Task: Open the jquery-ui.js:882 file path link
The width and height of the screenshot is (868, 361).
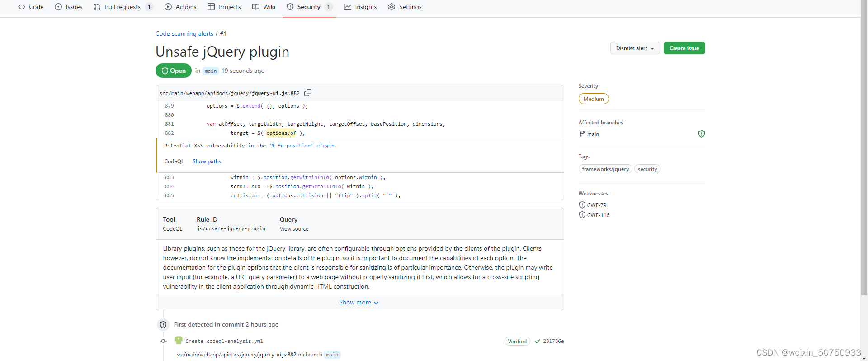Action: 229,93
